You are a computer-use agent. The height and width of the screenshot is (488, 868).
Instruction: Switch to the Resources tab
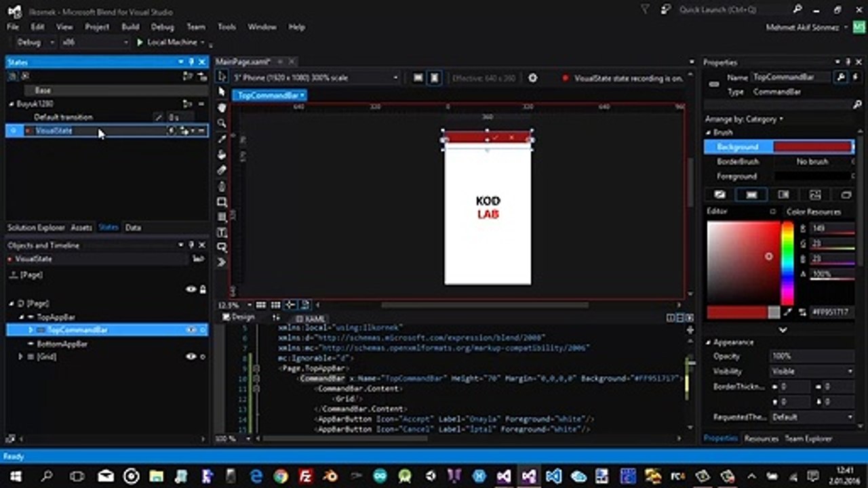(x=761, y=439)
